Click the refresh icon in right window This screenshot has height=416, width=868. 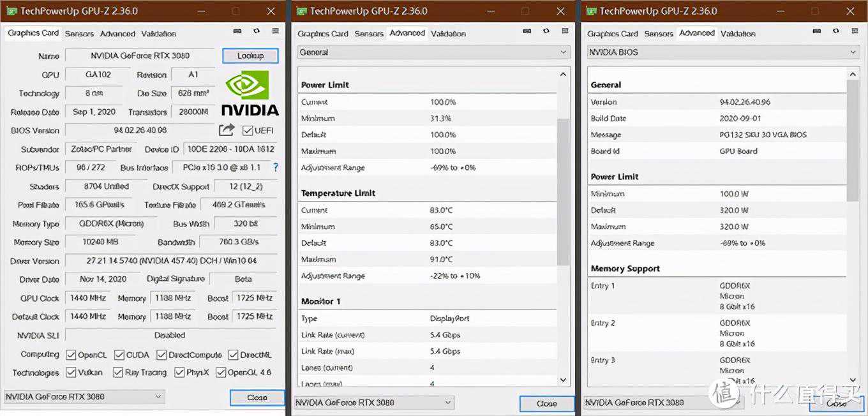[x=836, y=31]
